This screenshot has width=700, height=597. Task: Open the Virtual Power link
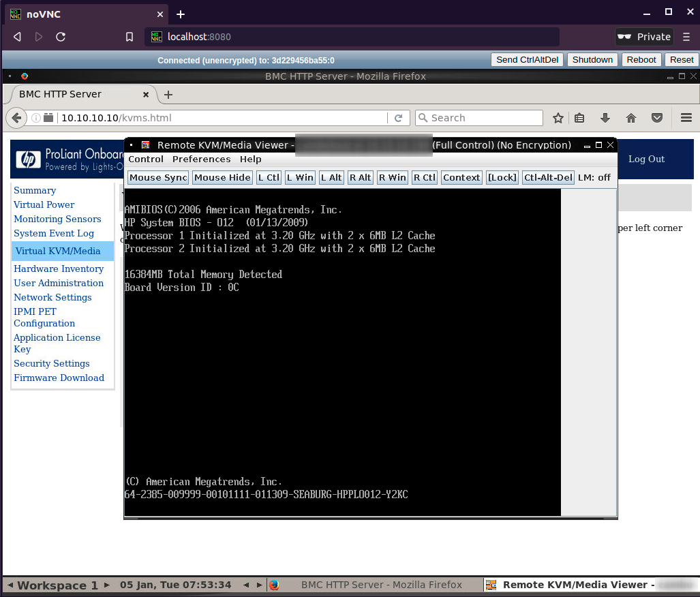click(44, 204)
